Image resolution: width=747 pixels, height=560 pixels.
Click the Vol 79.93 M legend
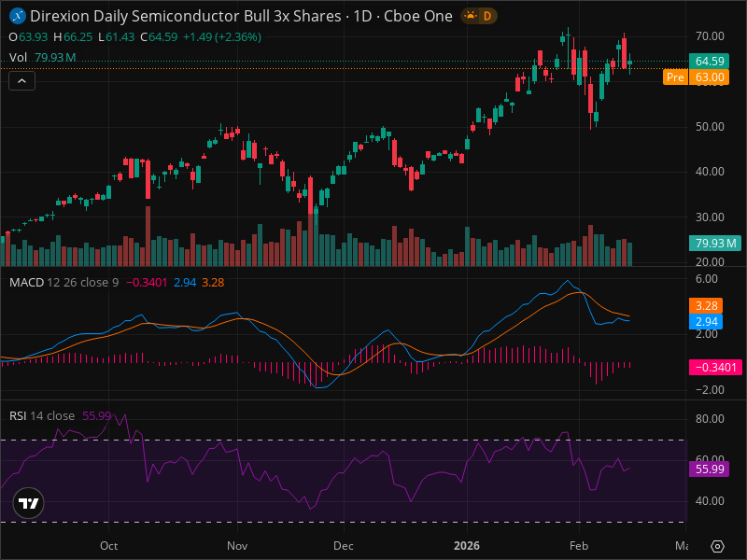coord(42,58)
